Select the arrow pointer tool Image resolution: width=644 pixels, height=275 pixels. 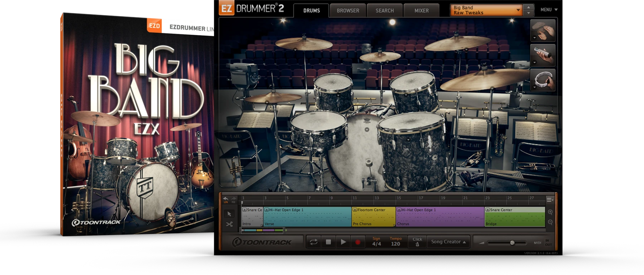[x=229, y=214]
